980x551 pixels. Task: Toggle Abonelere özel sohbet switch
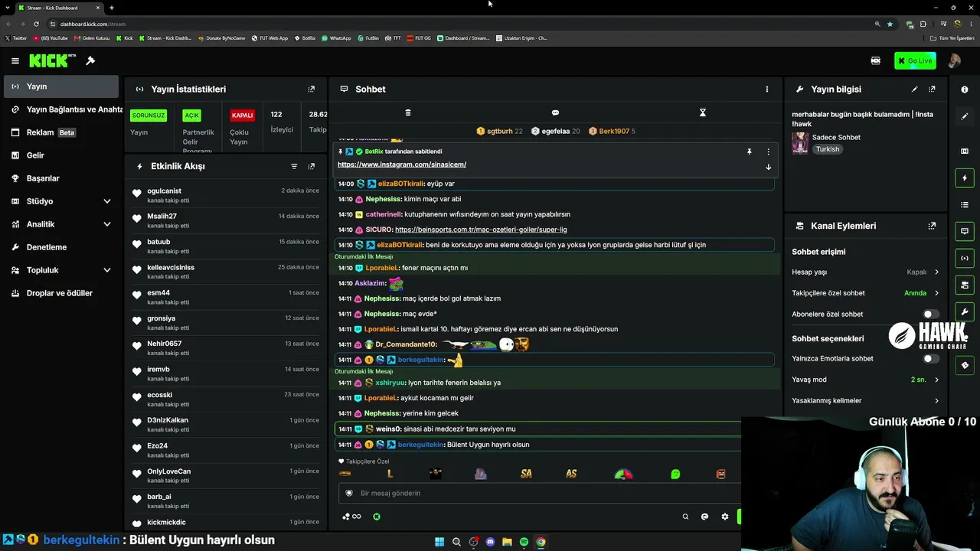click(930, 314)
